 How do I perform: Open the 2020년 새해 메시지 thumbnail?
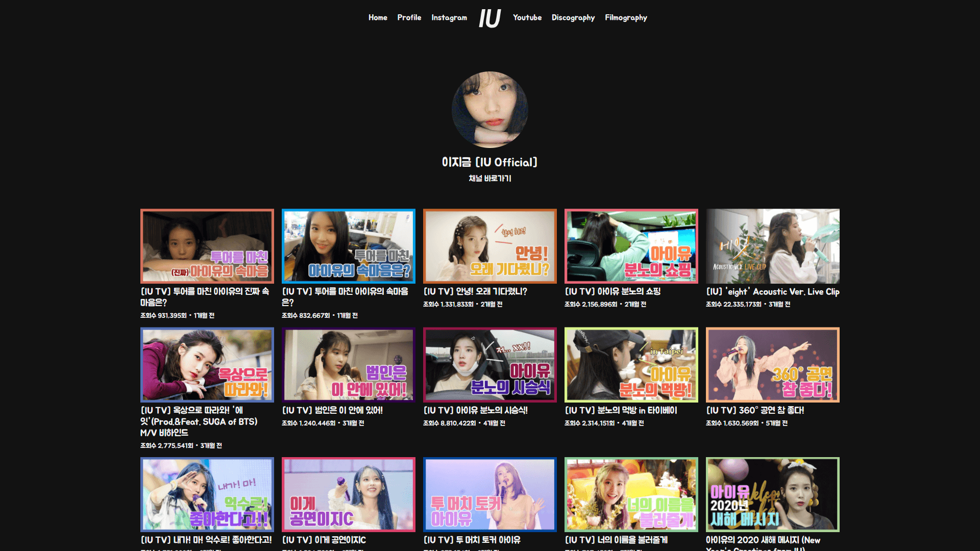tap(772, 494)
